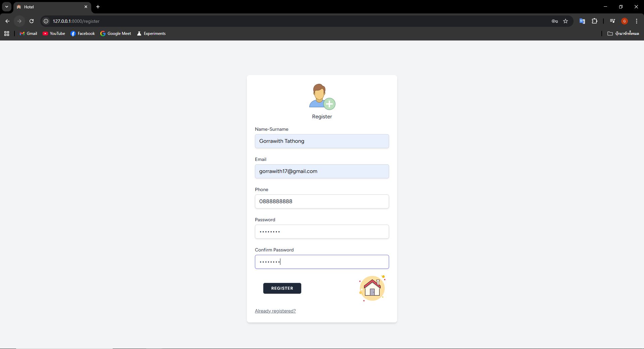Click the house icon beside Register button

coord(372,288)
